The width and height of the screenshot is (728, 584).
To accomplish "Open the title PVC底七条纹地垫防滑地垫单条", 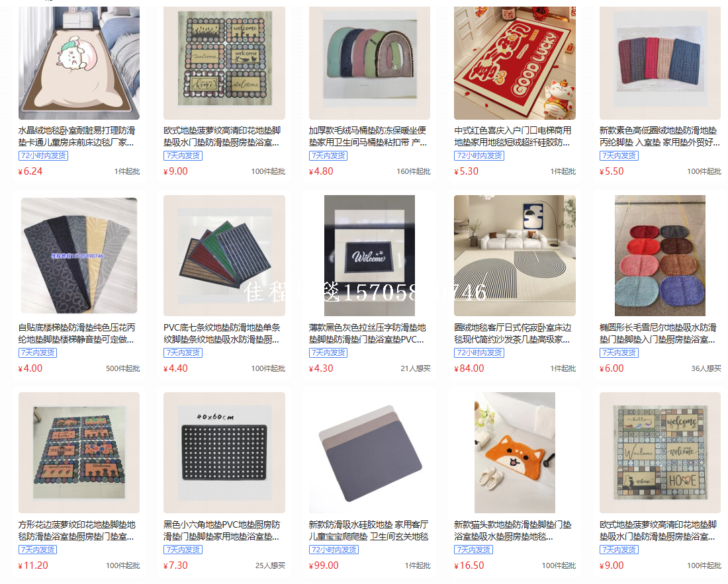I will tap(222, 327).
